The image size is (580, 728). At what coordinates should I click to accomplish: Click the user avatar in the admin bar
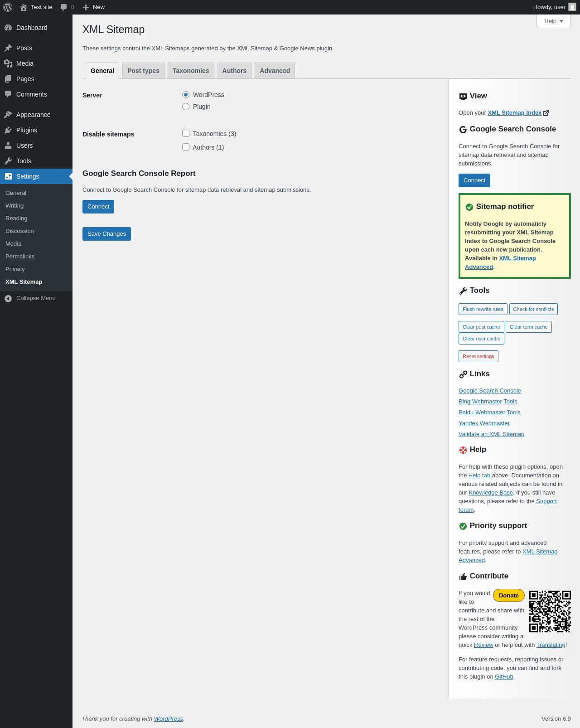(572, 7)
